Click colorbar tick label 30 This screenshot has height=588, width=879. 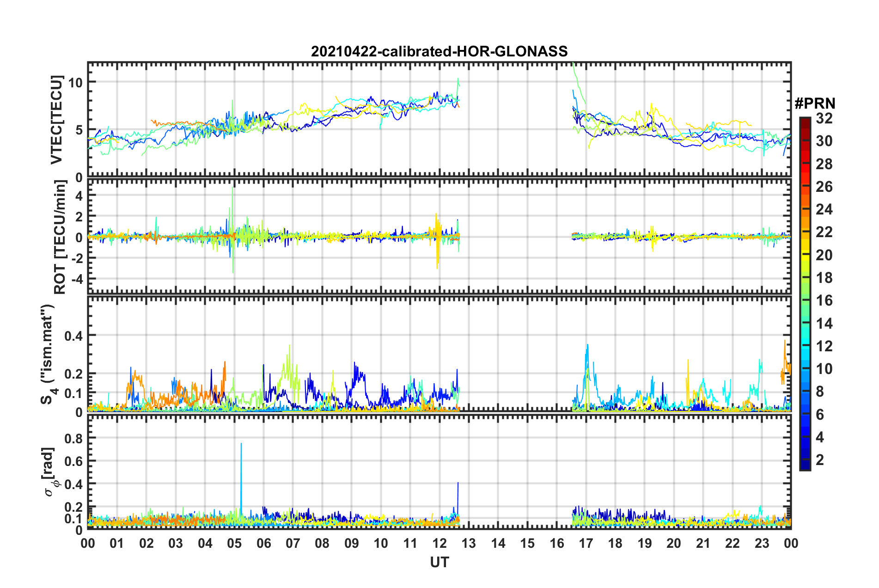coord(824,141)
